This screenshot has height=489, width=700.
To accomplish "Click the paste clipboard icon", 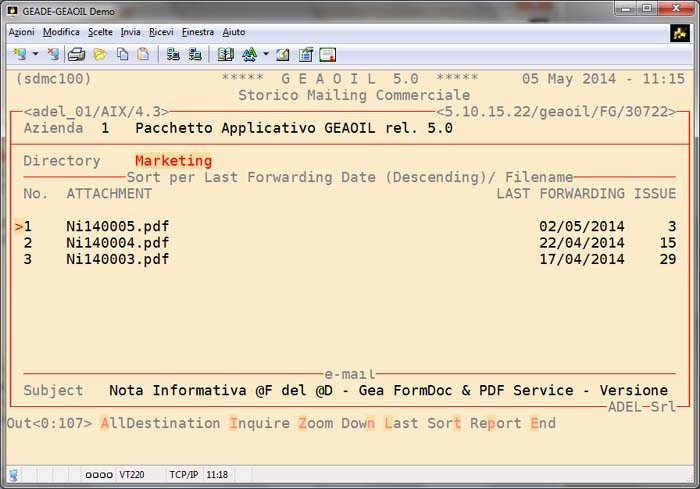I will coord(143,54).
